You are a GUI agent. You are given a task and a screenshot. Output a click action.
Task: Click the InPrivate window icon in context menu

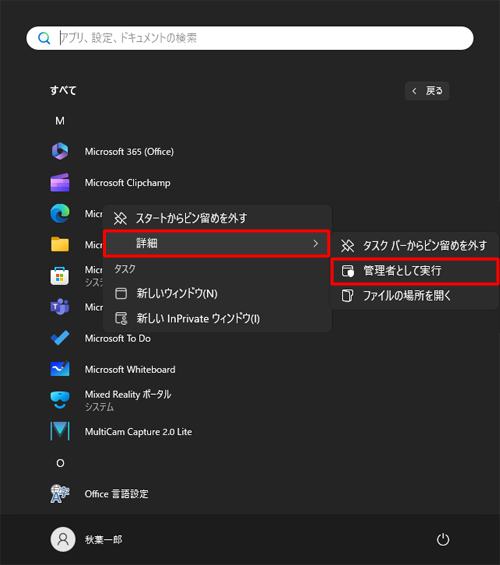(x=121, y=319)
